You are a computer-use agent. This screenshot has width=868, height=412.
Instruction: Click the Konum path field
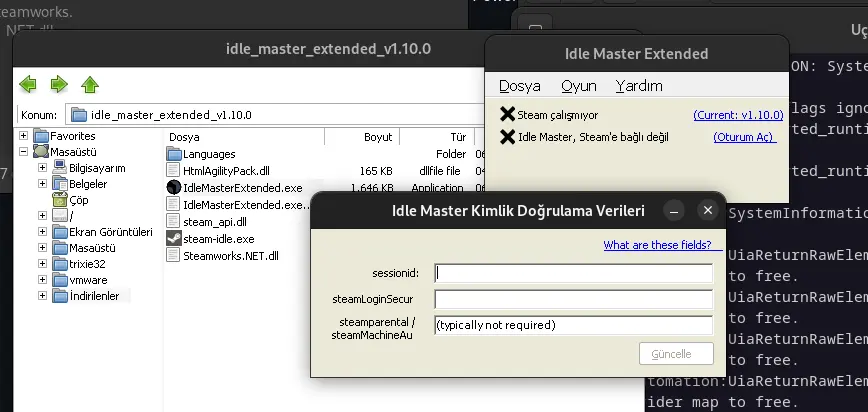pos(275,115)
